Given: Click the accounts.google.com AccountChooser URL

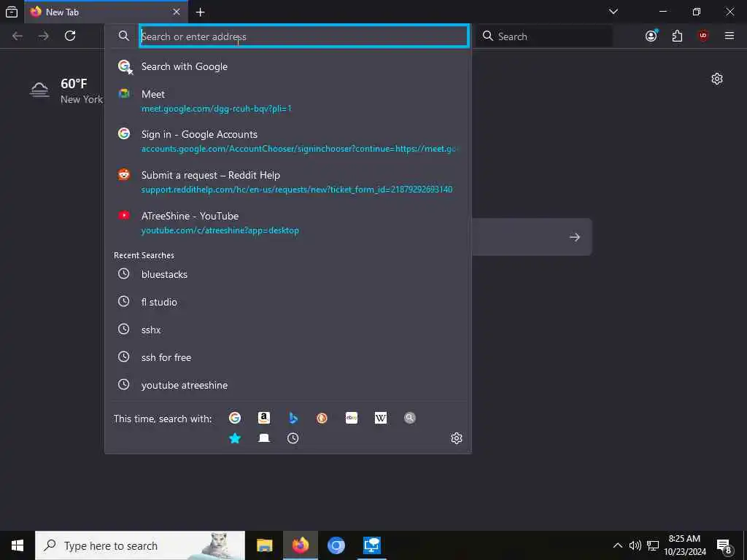Looking at the screenshot, I should 299,149.
